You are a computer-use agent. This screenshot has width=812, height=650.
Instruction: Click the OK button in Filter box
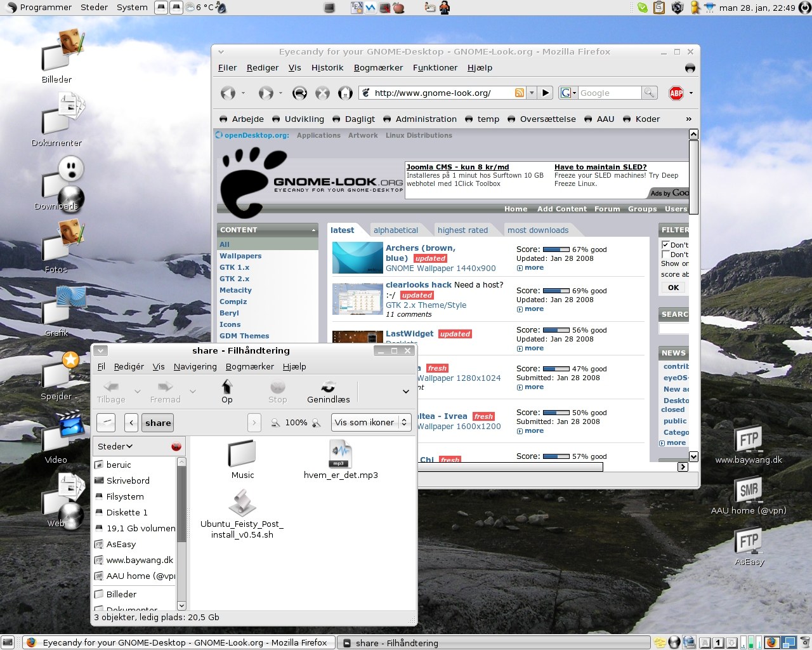pos(673,288)
